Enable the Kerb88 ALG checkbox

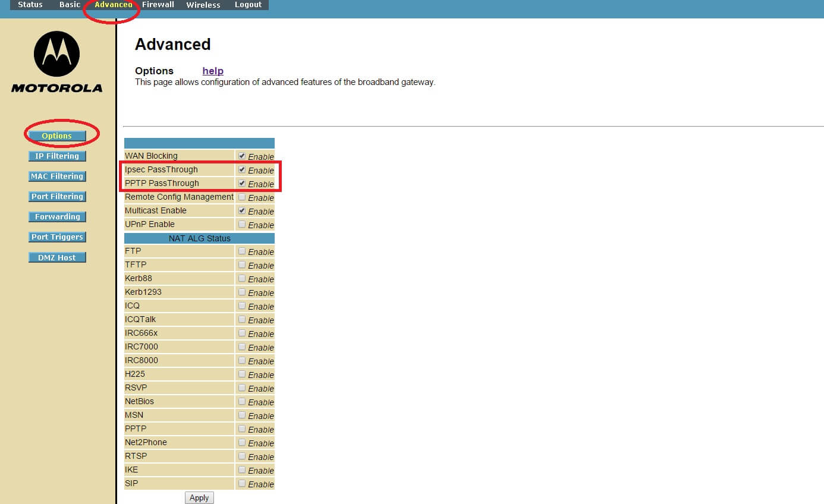point(242,278)
